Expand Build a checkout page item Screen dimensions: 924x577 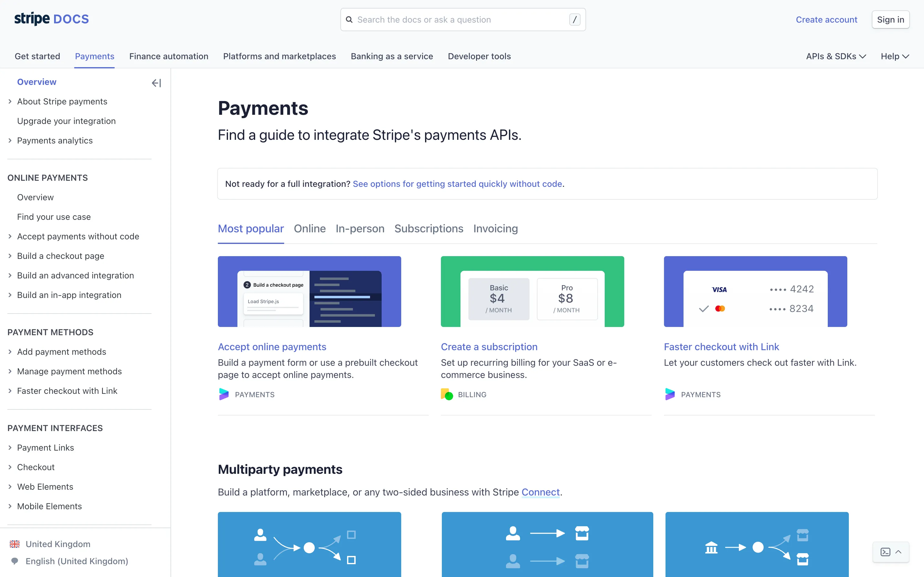(x=10, y=256)
